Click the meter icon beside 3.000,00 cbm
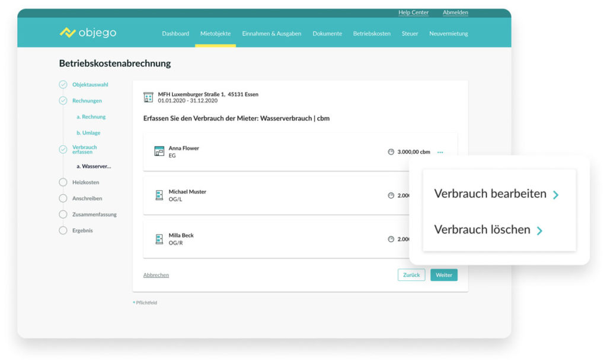Viewport: 607px width, 364px height. point(391,152)
